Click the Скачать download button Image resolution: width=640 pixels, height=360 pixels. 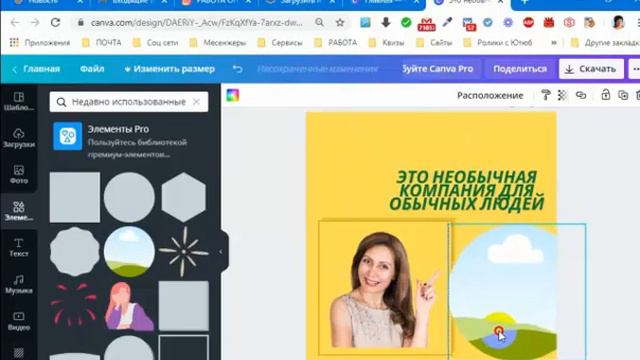click(x=591, y=69)
